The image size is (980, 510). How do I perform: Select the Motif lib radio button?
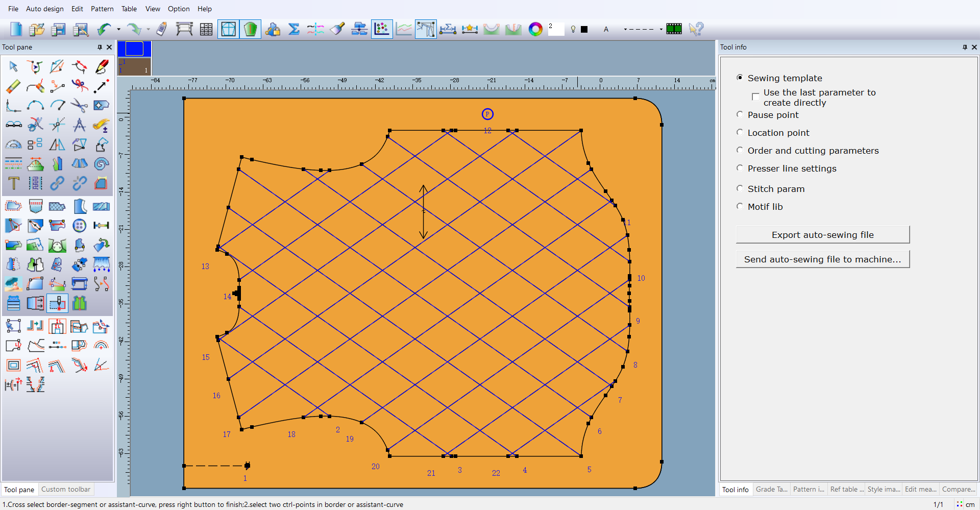[740, 206]
